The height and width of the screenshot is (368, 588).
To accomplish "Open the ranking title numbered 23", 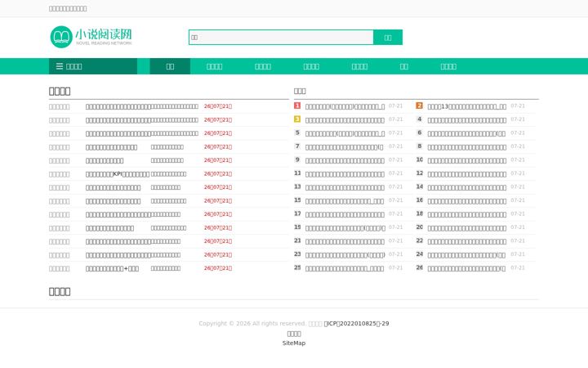I will (x=345, y=255).
